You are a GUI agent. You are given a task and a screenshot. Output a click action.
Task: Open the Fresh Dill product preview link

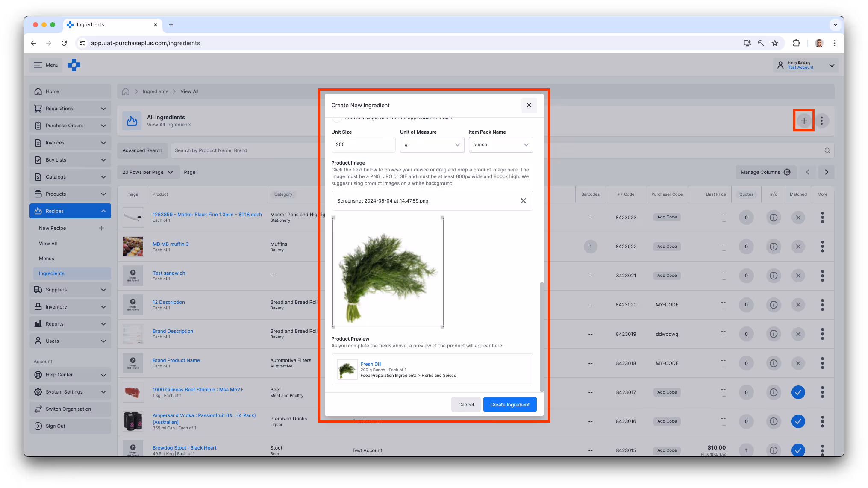tap(371, 364)
